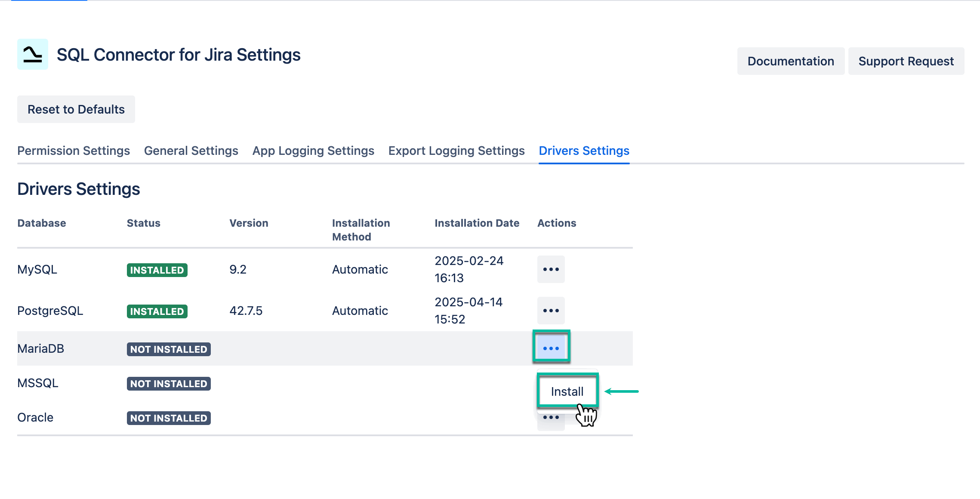Click MySQL INSTALLED status badge
The width and height of the screenshot is (980, 499).
point(157,270)
